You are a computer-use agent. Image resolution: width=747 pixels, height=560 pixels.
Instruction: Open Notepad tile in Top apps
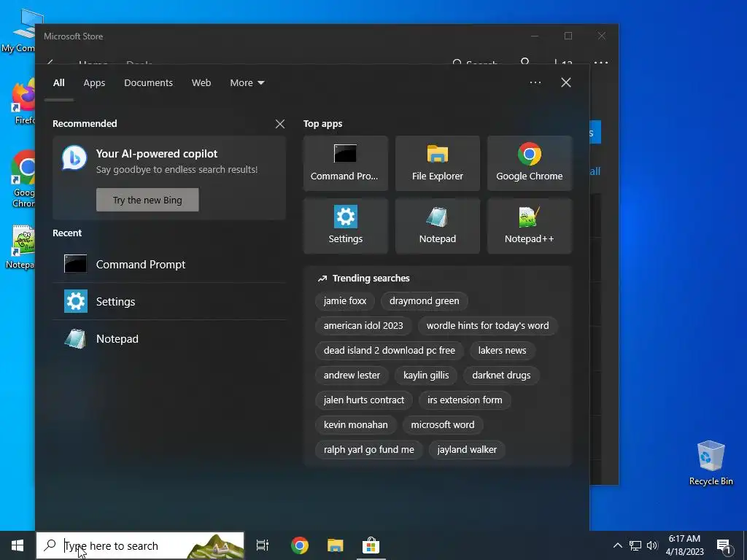pos(438,226)
